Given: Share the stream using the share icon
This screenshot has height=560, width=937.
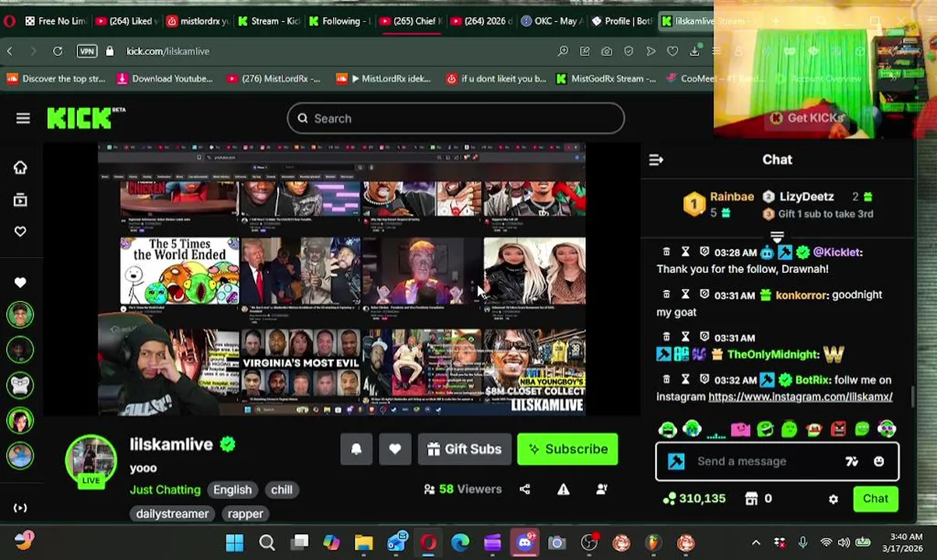Looking at the screenshot, I should [x=525, y=489].
